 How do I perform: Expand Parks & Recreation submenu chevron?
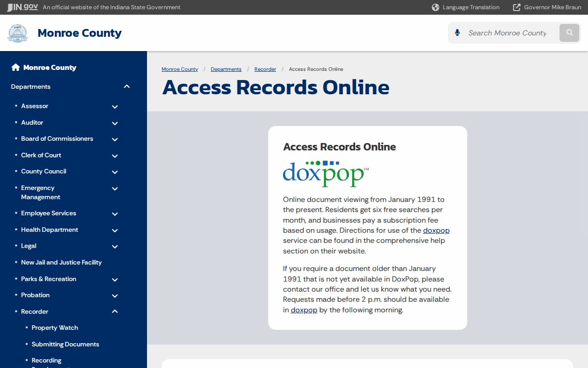click(x=115, y=279)
